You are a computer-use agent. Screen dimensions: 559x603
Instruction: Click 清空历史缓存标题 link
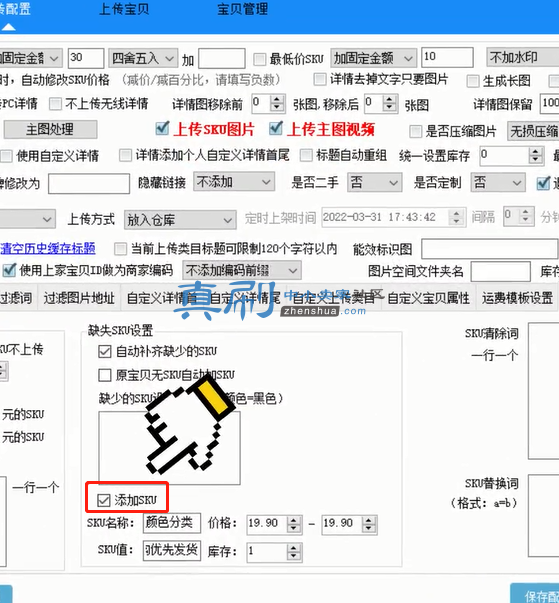click(48, 248)
